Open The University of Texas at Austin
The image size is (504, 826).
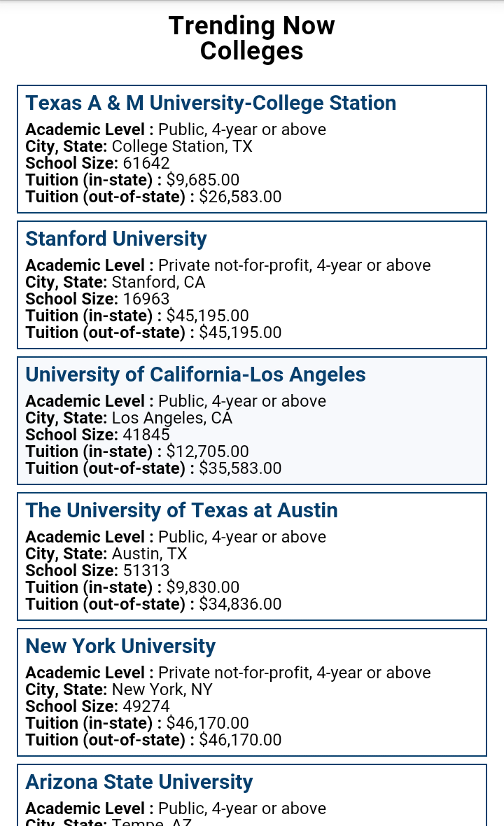point(181,510)
